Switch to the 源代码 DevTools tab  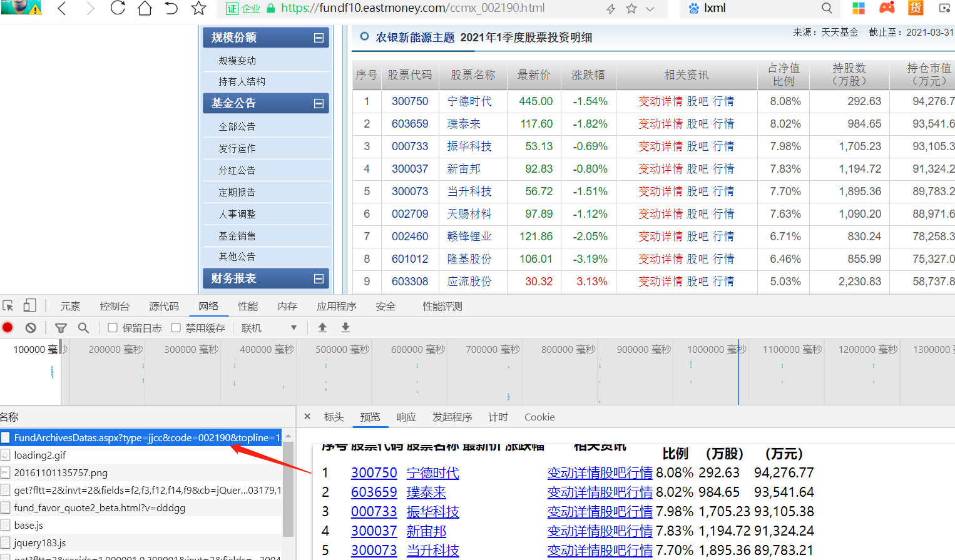(164, 306)
